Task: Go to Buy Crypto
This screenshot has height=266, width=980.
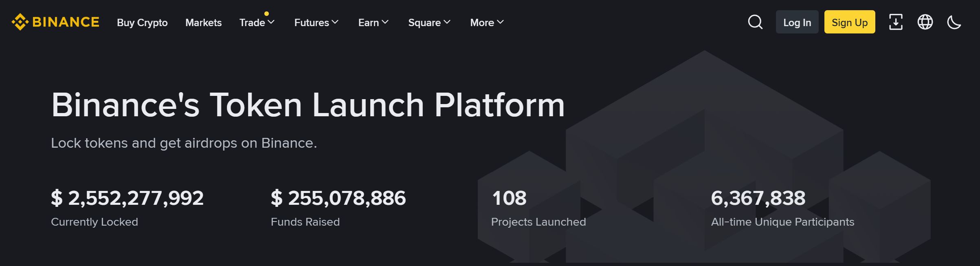Action: coord(142,22)
